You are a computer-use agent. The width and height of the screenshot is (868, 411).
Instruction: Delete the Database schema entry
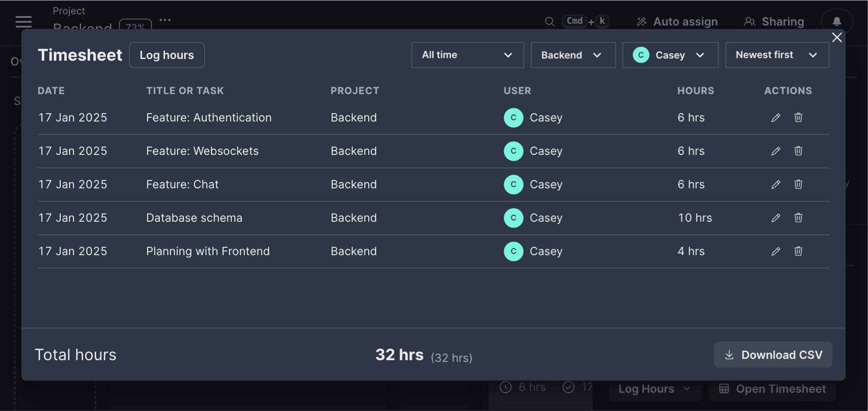click(x=798, y=218)
